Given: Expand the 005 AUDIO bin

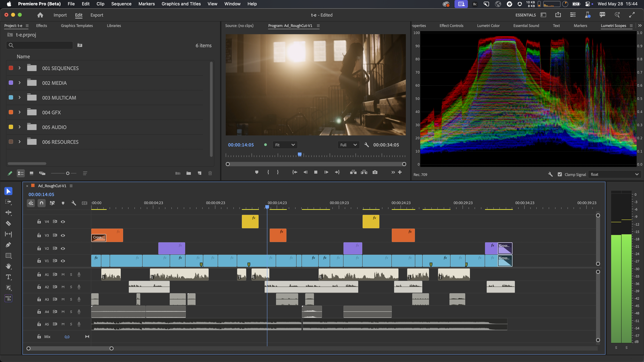Looking at the screenshot, I should 19,127.
